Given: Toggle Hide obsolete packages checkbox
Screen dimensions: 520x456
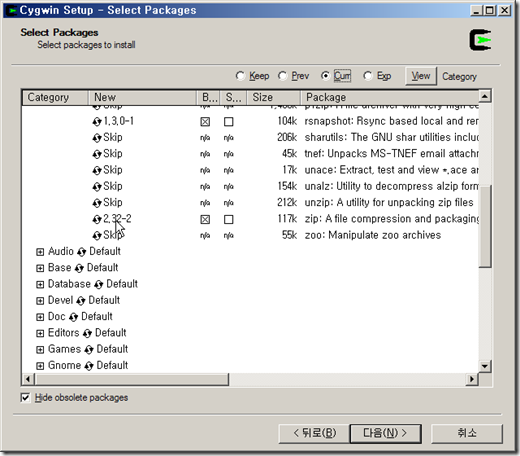Looking at the screenshot, I should (x=25, y=398).
